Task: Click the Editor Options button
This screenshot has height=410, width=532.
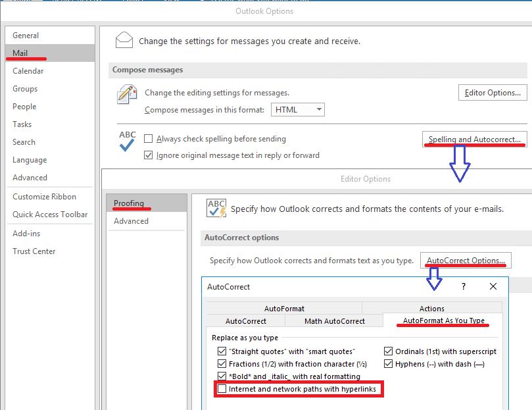Action: 493,93
